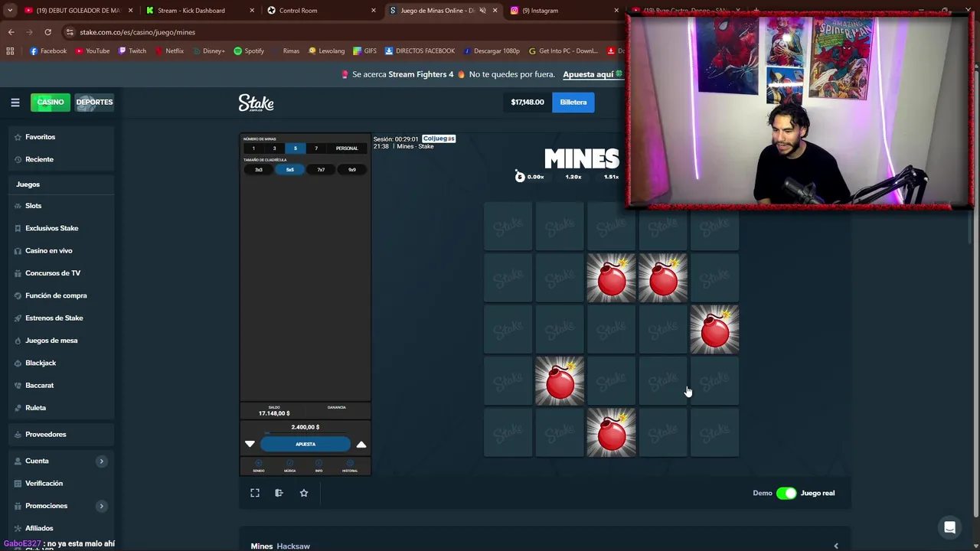Increase the bet with up arrow
The height and width of the screenshot is (551, 980).
(x=361, y=444)
